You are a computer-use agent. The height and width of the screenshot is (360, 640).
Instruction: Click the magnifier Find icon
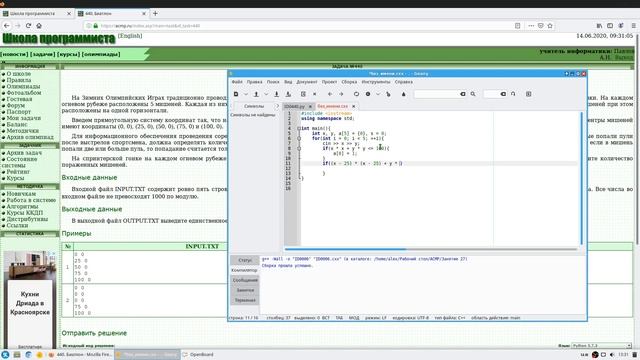[x=473, y=94]
